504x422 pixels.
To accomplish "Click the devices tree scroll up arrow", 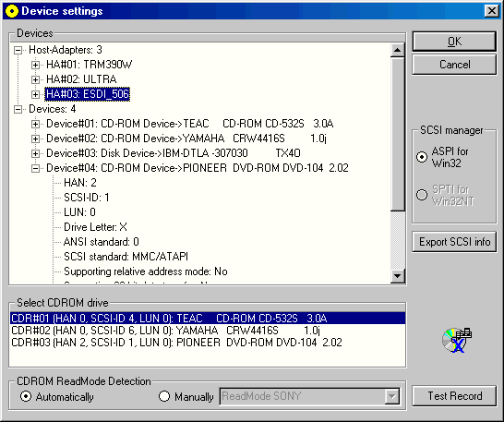I will tap(398, 50).
